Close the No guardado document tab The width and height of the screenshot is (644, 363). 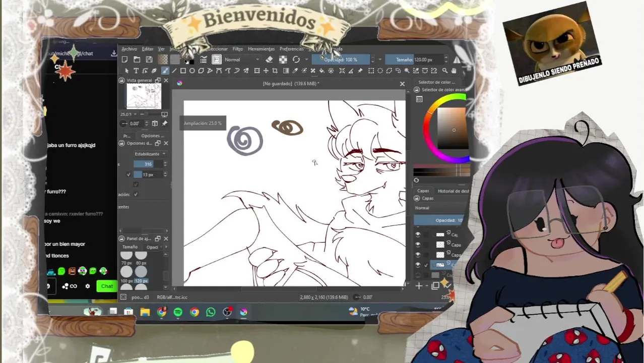click(x=402, y=84)
